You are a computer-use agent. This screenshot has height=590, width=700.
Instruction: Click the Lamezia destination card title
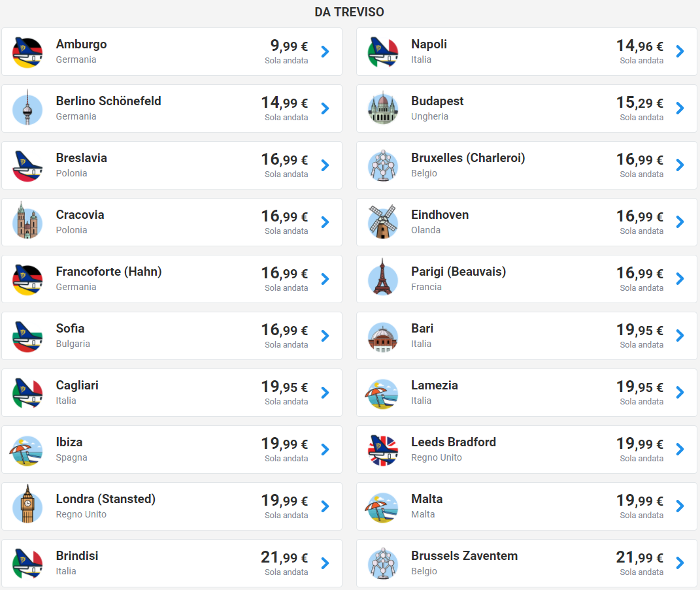tap(435, 385)
